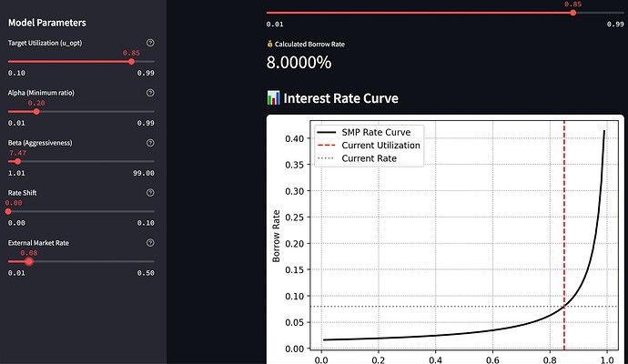Click the top utilization slider handle at 0.85
Image resolution: width=628 pixels, height=364 pixels.
(x=573, y=13)
